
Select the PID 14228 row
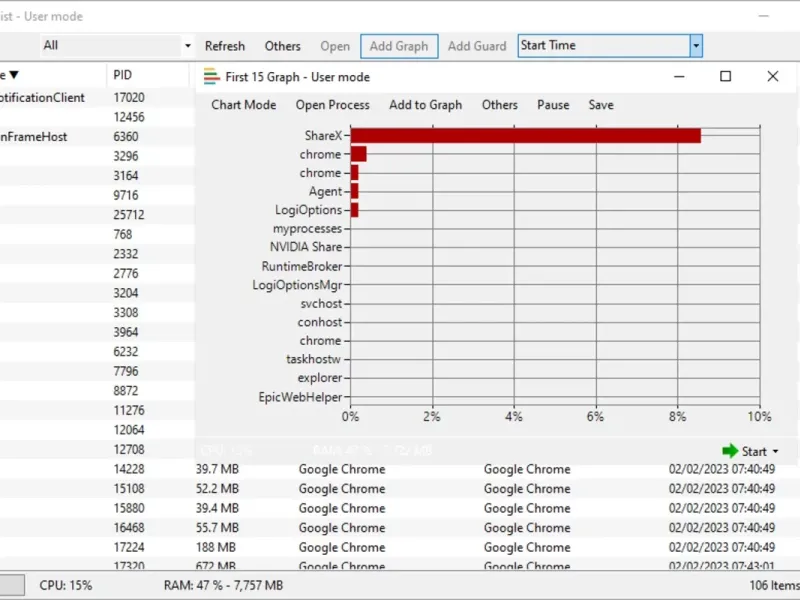click(x=400, y=469)
